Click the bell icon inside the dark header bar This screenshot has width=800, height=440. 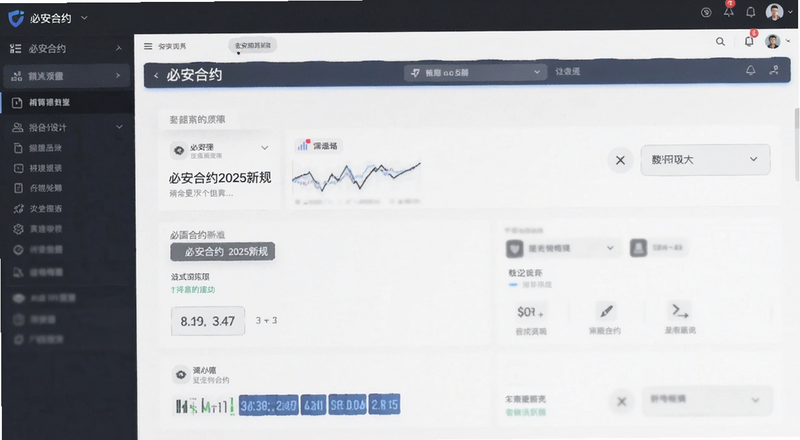pos(751,70)
